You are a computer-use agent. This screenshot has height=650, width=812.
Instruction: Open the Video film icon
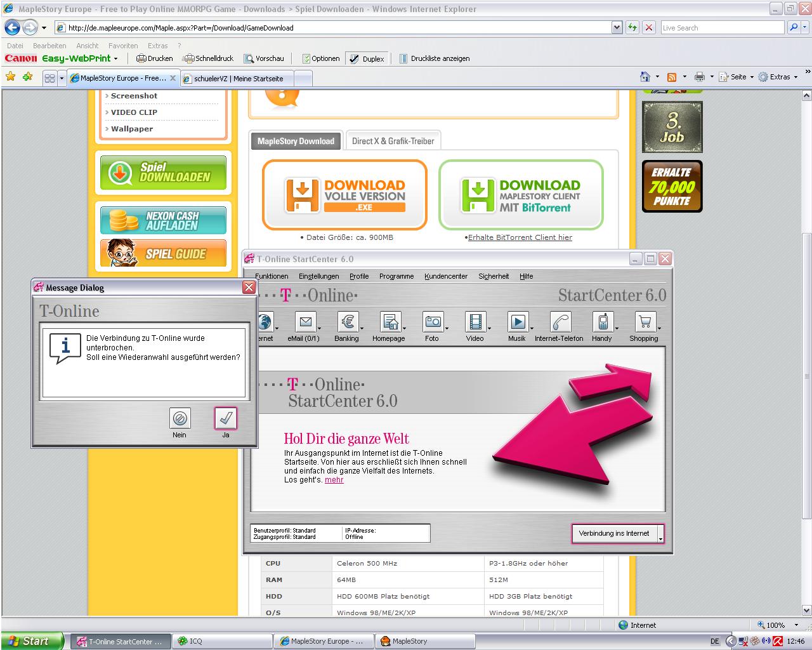click(x=475, y=322)
